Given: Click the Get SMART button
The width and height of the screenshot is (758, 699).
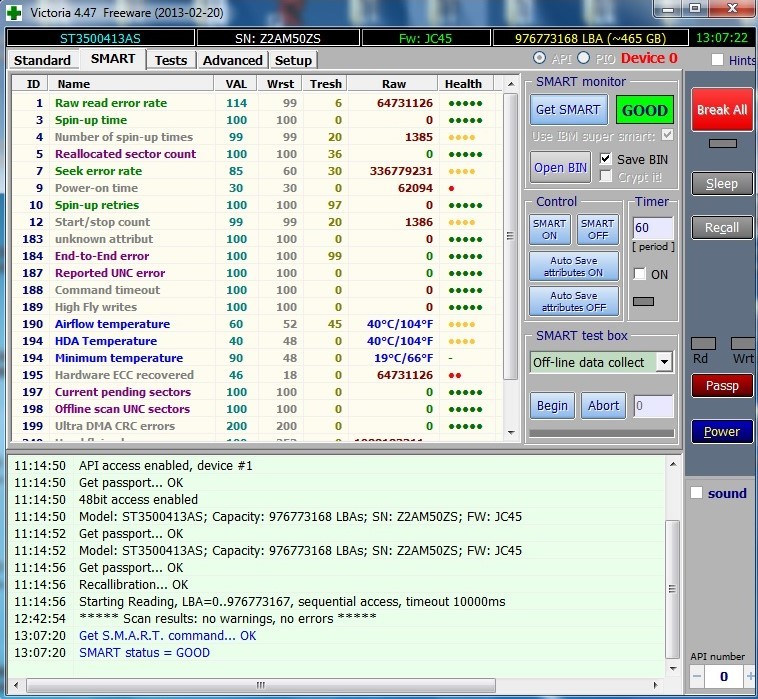Looking at the screenshot, I should (x=568, y=110).
